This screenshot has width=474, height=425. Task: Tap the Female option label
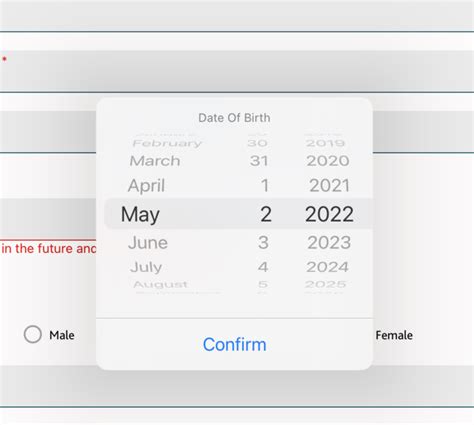pos(394,335)
